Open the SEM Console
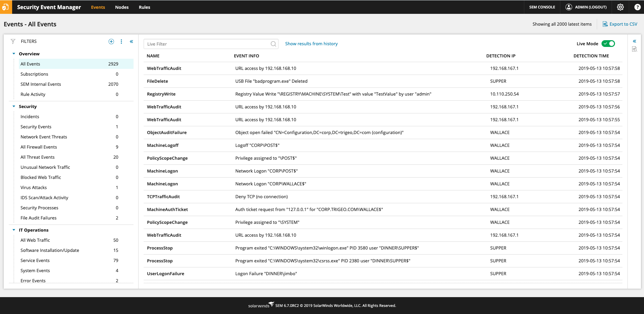The image size is (644, 314). [x=541, y=7]
